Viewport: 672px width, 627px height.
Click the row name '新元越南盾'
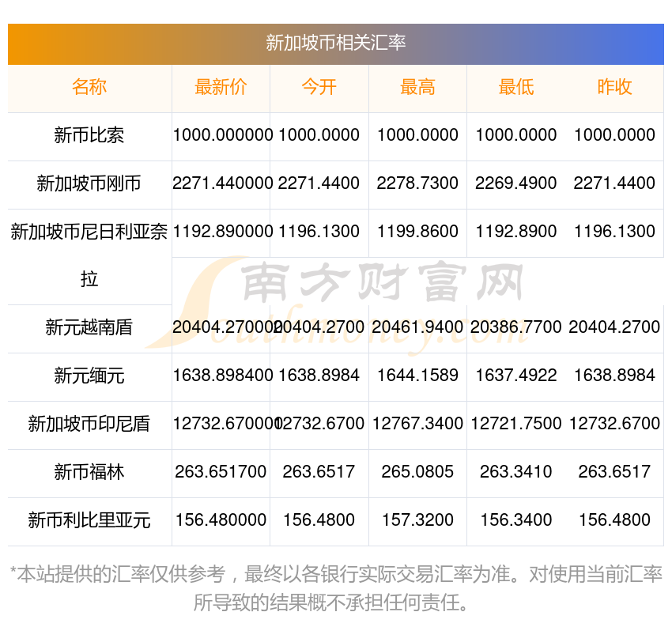[x=89, y=327]
